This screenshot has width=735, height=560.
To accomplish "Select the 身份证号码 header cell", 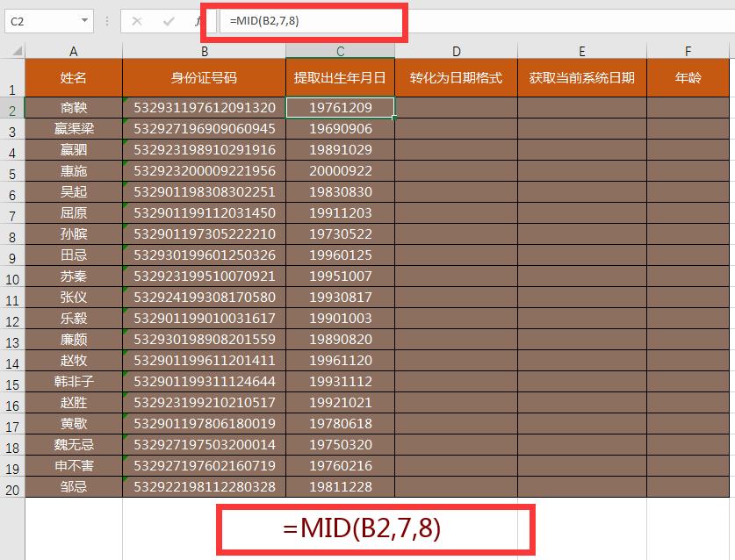I will 203,77.
